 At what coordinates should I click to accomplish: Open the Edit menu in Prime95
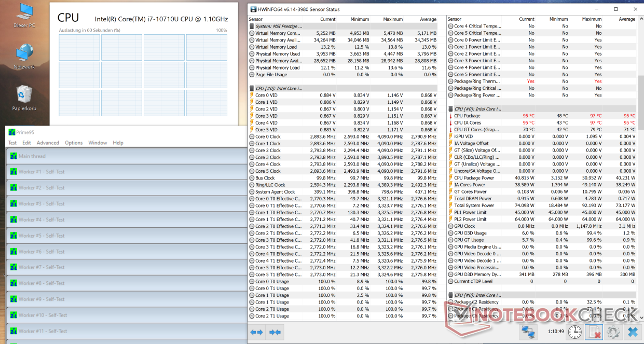point(26,143)
